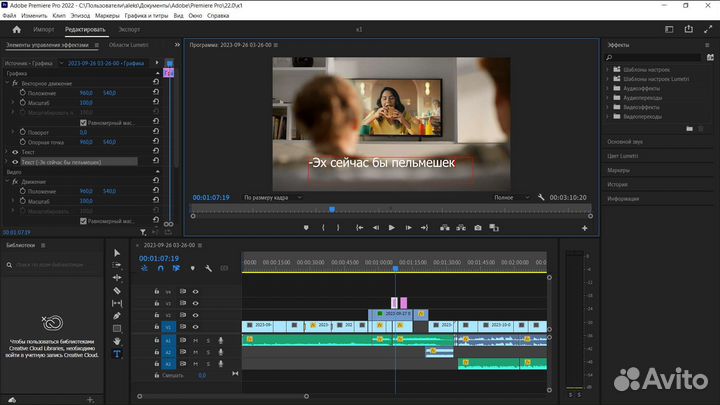Toggle V2 track output eye
This screenshot has width=720, height=405.
point(196,315)
